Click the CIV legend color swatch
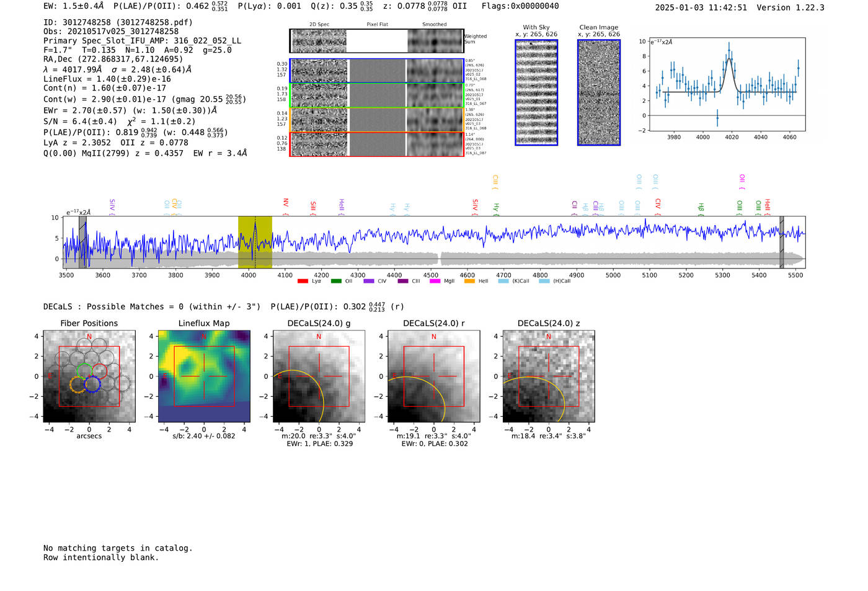The width and height of the screenshot is (868, 591). coord(369,282)
